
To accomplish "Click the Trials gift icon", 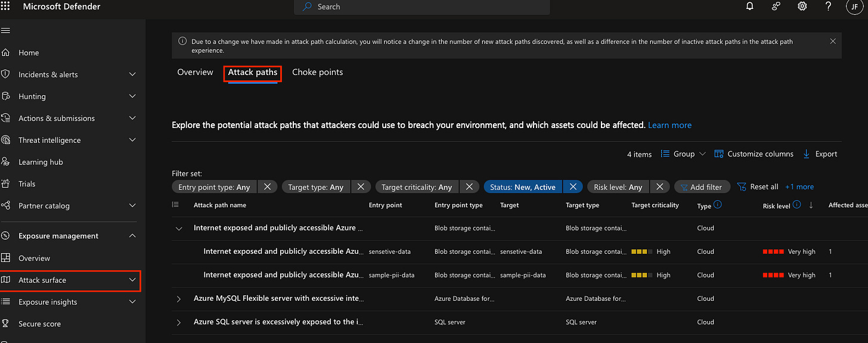I will point(5,183).
